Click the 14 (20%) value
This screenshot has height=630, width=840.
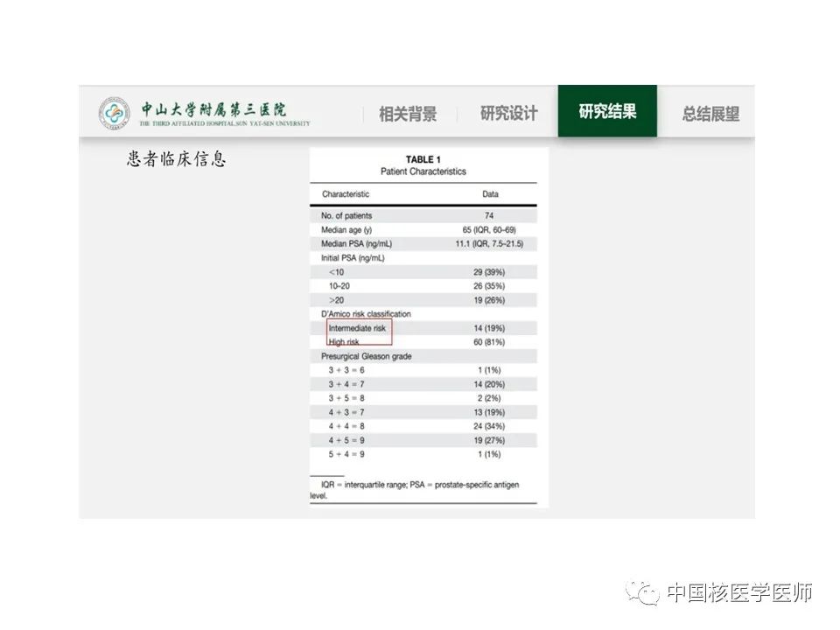(489, 384)
